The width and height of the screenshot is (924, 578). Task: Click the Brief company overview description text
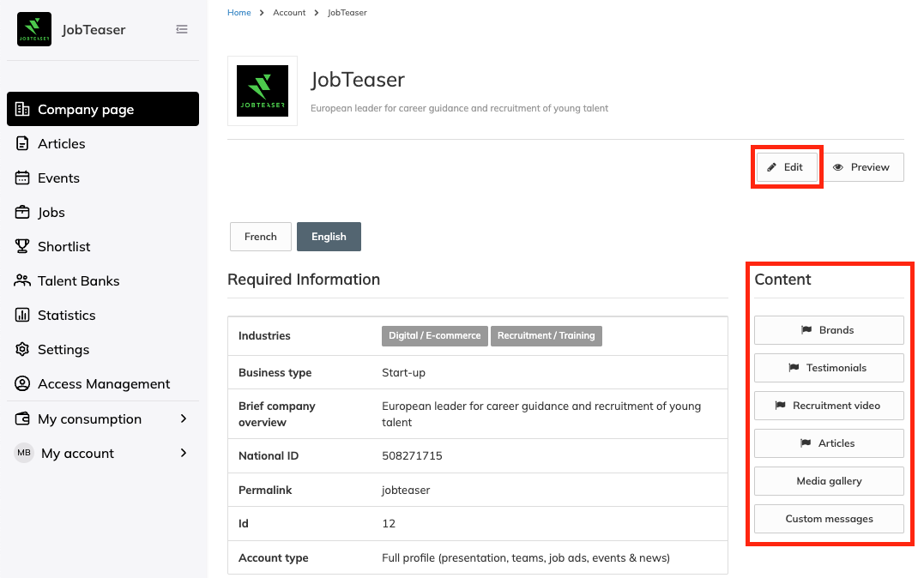coord(541,414)
